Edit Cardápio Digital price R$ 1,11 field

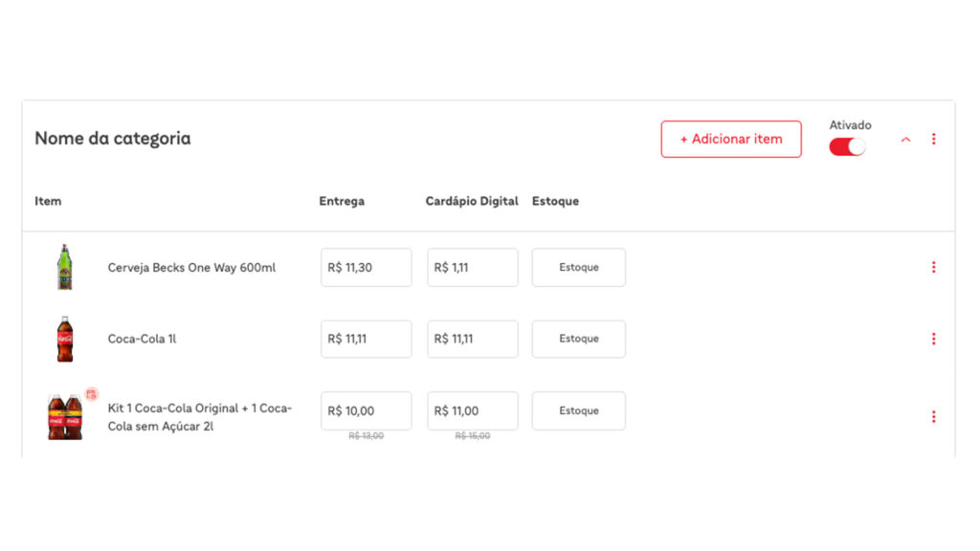point(473,268)
